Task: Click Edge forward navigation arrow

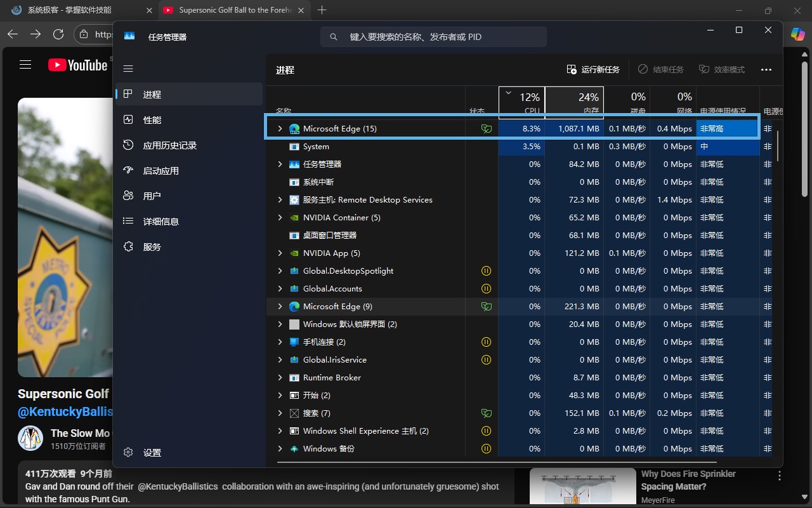Action: pyautogui.click(x=36, y=34)
